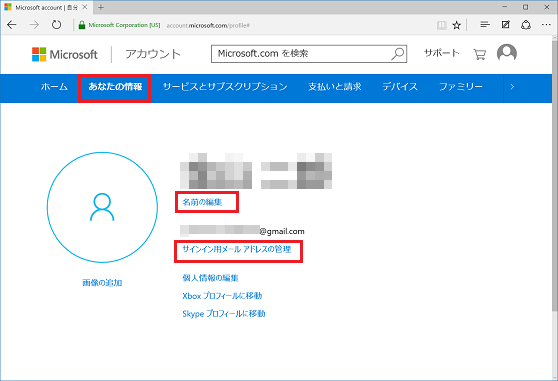Open the ファミリー tab
Image resolution: width=558 pixels, height=381 pixels.
(x=460, y=86)
